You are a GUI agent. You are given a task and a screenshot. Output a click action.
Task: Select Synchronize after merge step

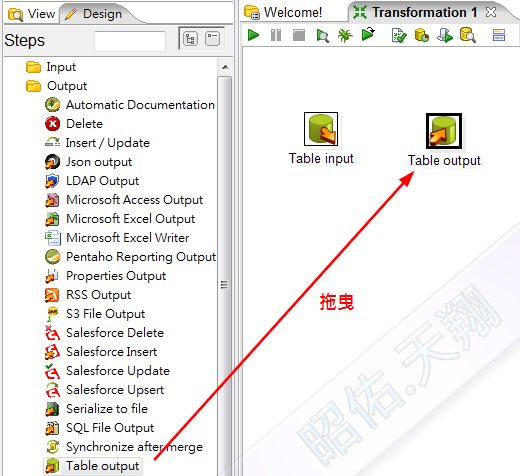124,447
